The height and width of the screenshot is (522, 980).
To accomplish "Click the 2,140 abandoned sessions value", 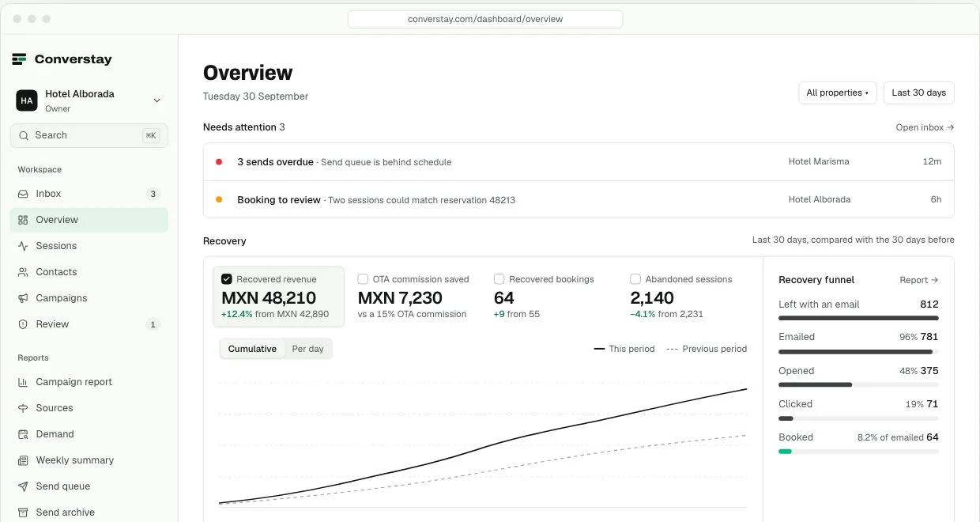I will pos(652,298).
